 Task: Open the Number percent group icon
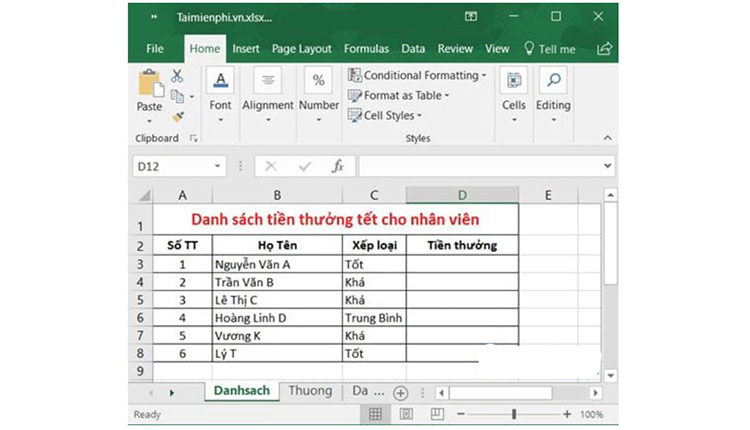(319, 80)
